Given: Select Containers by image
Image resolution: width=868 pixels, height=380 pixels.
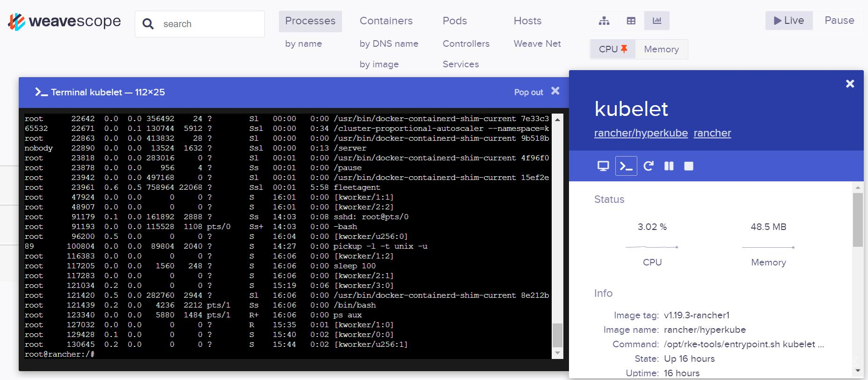Looking at the screenshot, I should coord(379,64).
